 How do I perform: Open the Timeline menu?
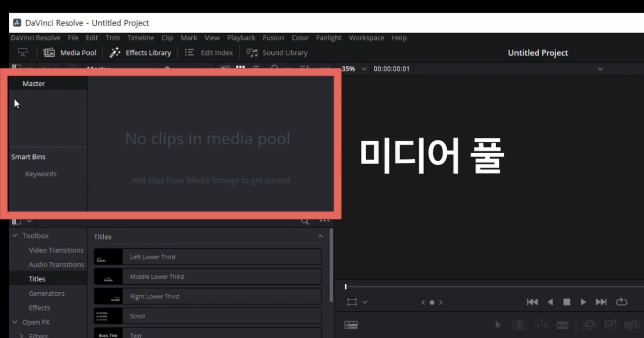coord(141,38)
